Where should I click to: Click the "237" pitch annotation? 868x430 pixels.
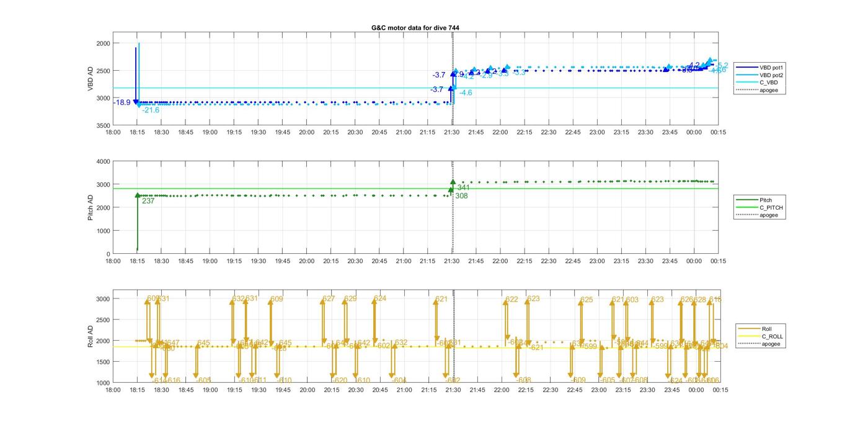(x=148, y=201)
